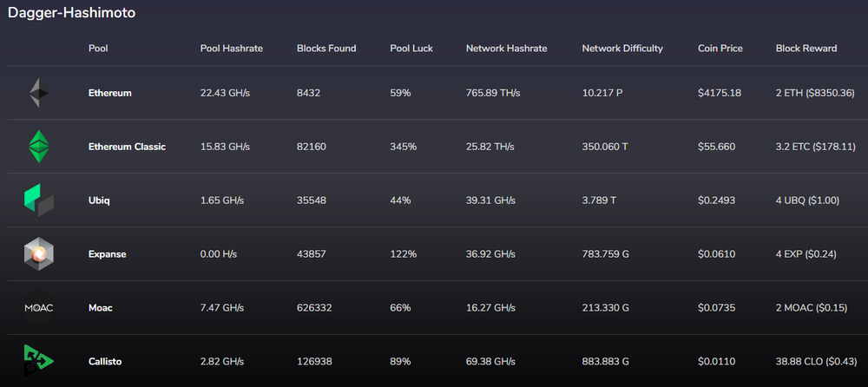The width and height of the screenshot is (868, 387).
Task: Click the Pool Hashrate column header
Action: pyautogui.click(x=231, y=49)
